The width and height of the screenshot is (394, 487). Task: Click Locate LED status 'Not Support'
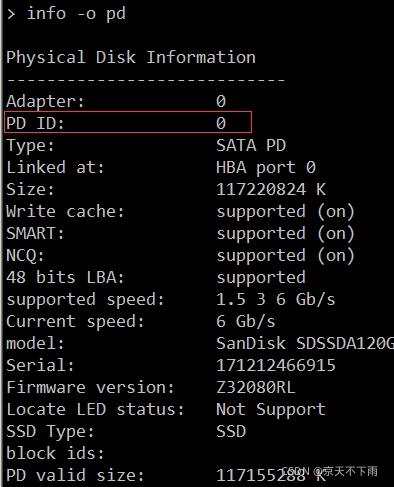pyautogui.click(x=271, y=410)
